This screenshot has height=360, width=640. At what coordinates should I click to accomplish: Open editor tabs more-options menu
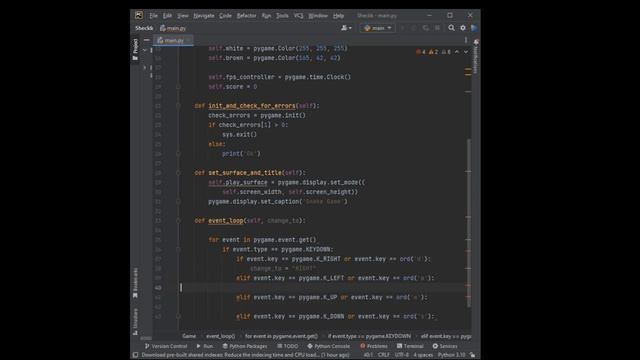tap(466, 40)
